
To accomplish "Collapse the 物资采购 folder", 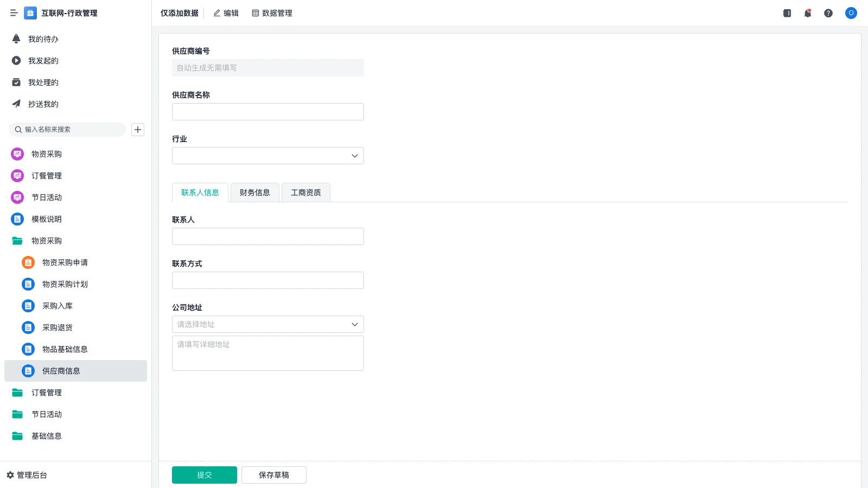I will (46, 241).
